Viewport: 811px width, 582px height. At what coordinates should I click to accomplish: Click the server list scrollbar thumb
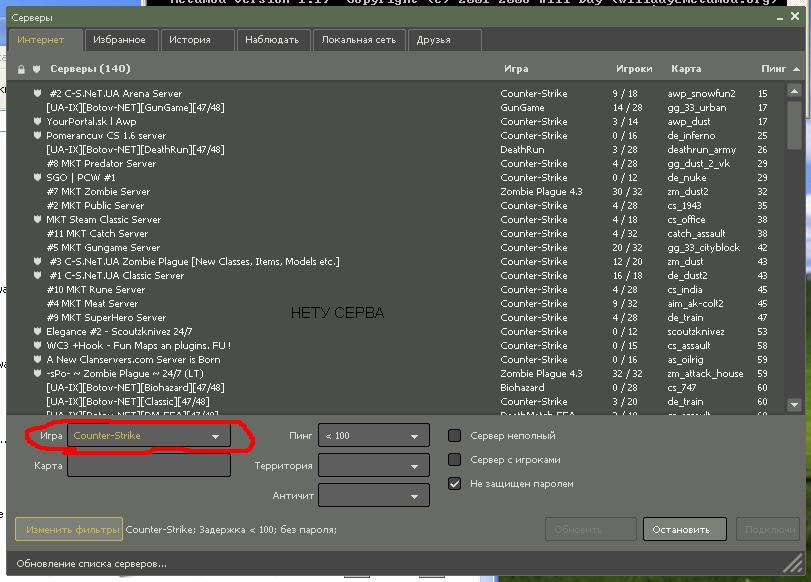[794, 126]
